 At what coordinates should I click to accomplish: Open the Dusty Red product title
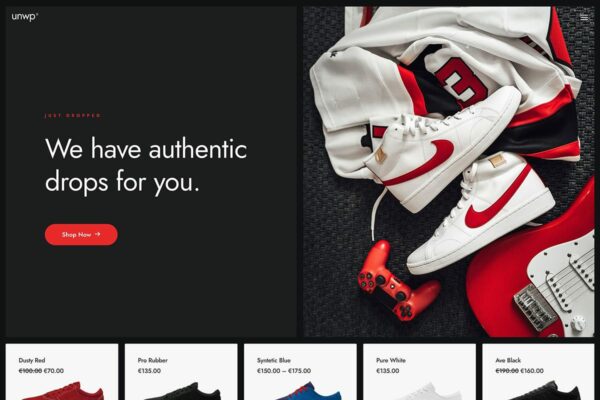click(x=32, y=360)
